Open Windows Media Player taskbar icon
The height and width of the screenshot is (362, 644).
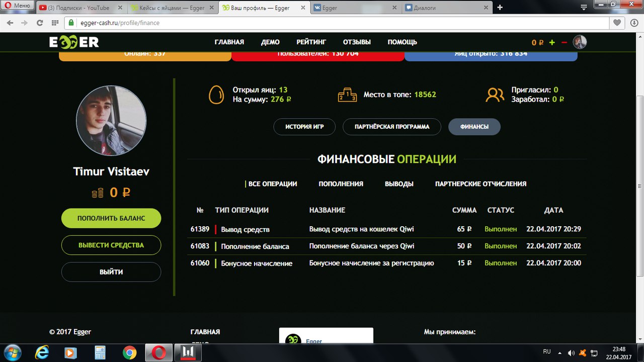[70, 353]
